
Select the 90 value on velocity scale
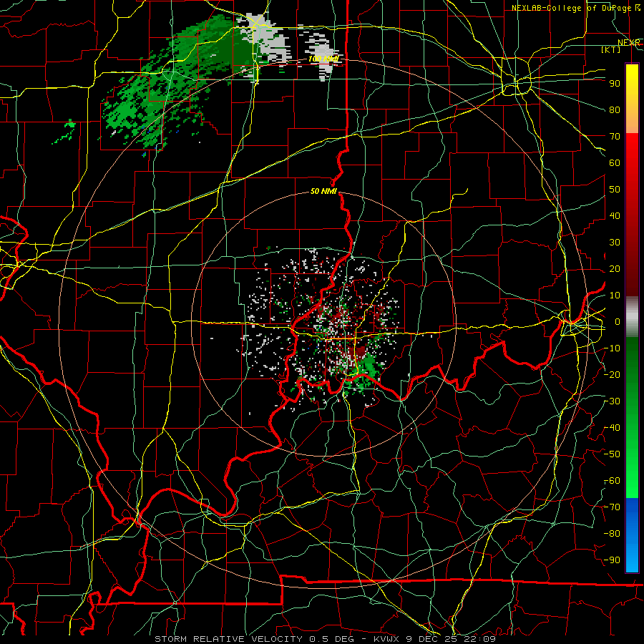tap(615, 84)
